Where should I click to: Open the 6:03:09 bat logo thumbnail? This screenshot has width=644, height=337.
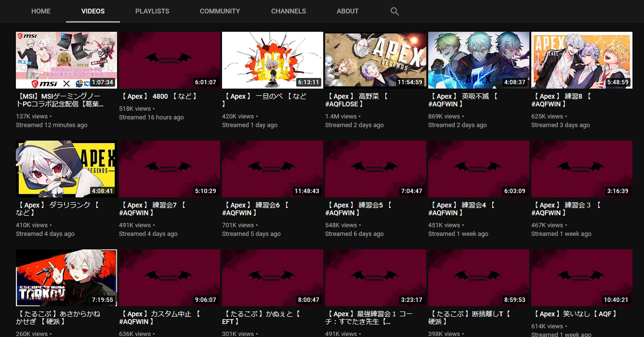(x=479, y=169)
